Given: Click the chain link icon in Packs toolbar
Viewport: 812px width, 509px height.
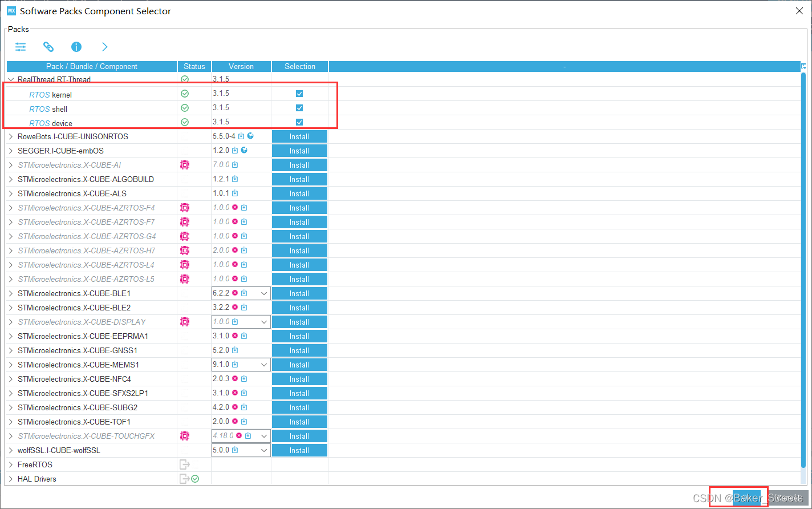Looking at the screenshot, I should (48, 47).
